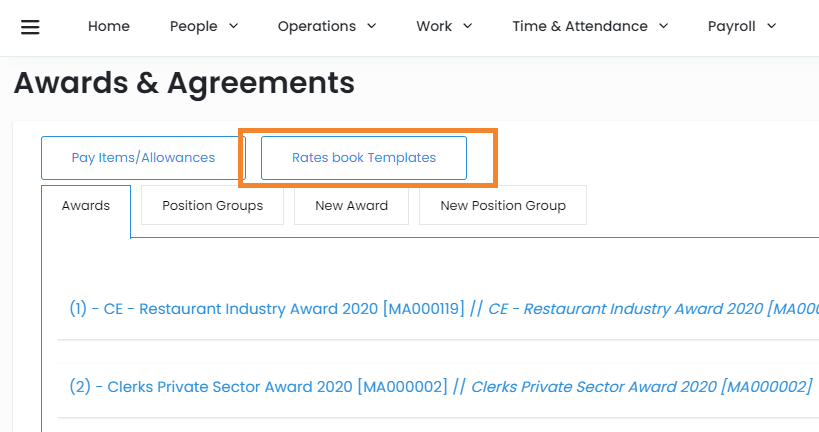Image resolution: width=819 pixels, height=432 pixels.
Task: Expand the chevron next to Operations
Action: click(x=371, y=27)
